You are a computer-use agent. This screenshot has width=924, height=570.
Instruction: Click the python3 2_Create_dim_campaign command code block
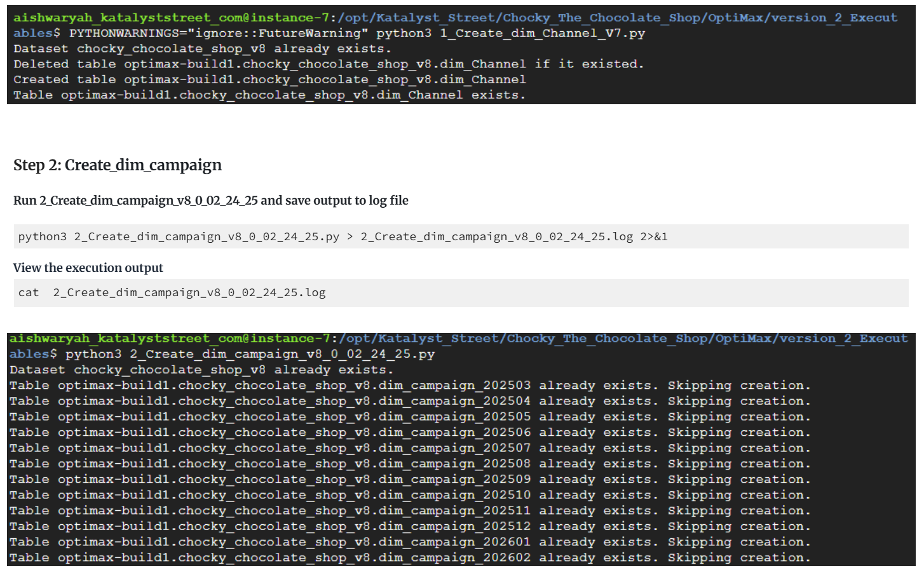(461, 236)
